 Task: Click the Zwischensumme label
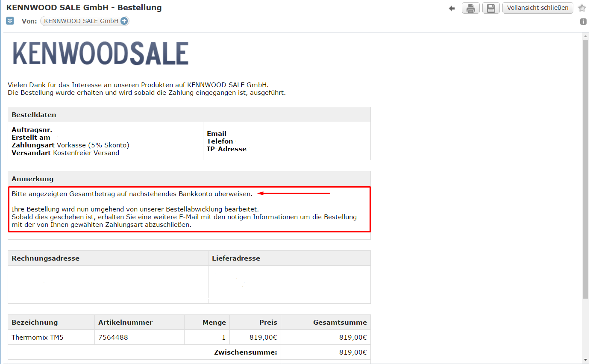tap(246, 352)
